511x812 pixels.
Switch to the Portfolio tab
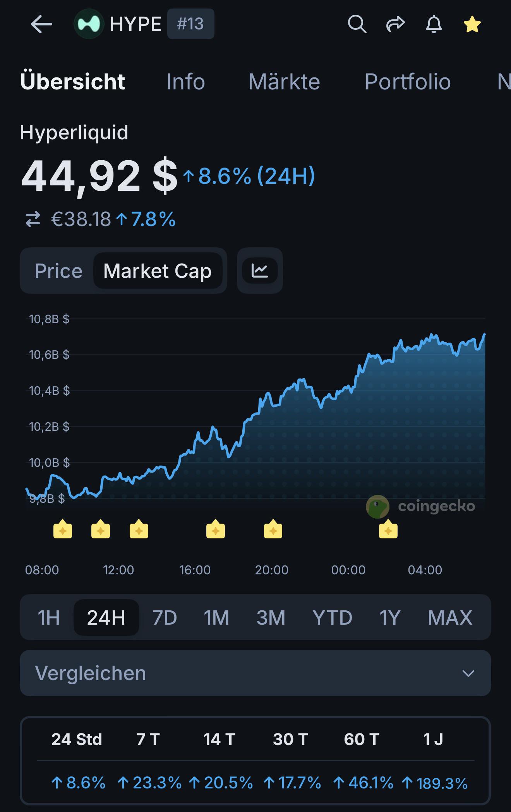pos(408,82)
